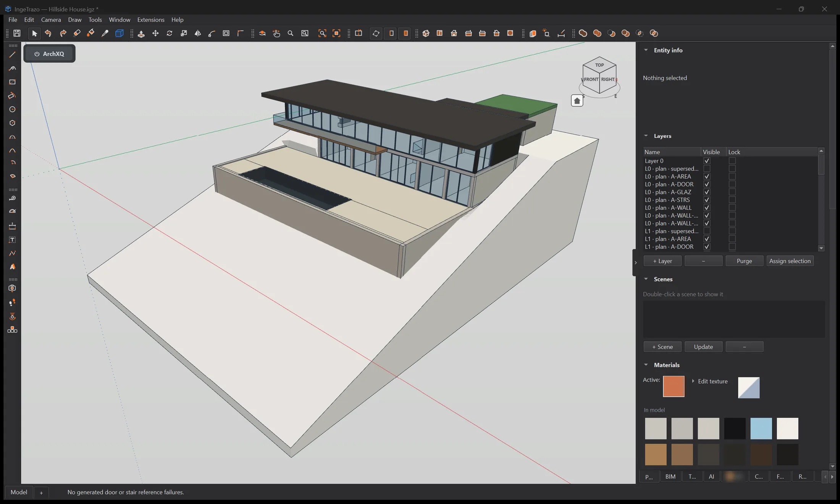Viewport: 840px width, 504px height.
Task: Select the Text tool in left sidebar
Action: tap(12, 240)
